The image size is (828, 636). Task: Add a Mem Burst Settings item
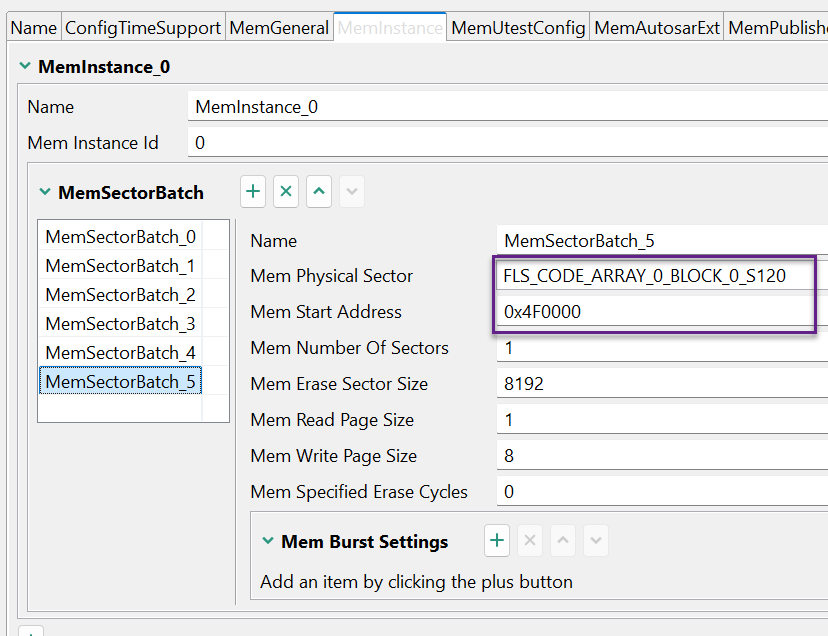tap(497, 540)
